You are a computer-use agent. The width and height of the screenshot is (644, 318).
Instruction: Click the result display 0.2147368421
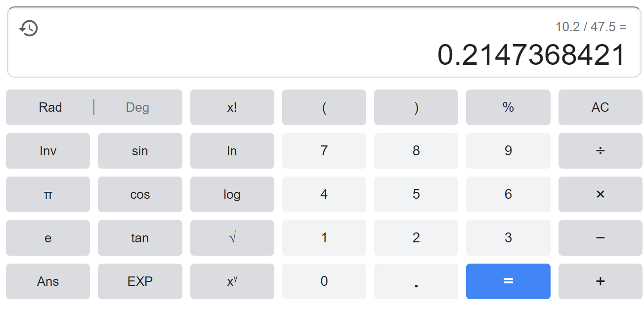click(532, 55)
